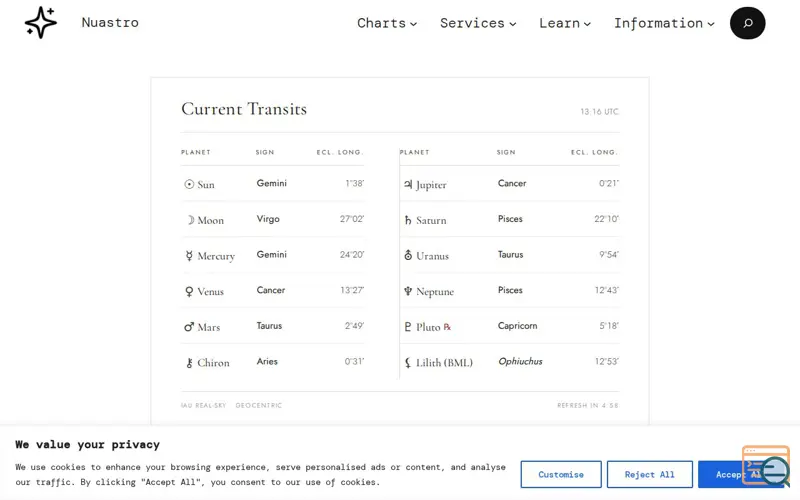Viewport: 800px width, 500px height.
Task: Click the Lilith longitude 12°53' value
Action: (x=607, y=361)
